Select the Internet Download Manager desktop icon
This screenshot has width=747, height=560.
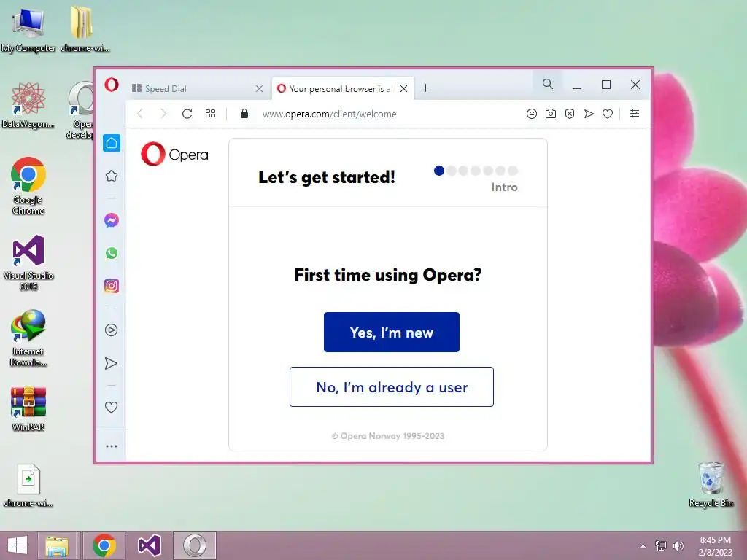point(28,338)
